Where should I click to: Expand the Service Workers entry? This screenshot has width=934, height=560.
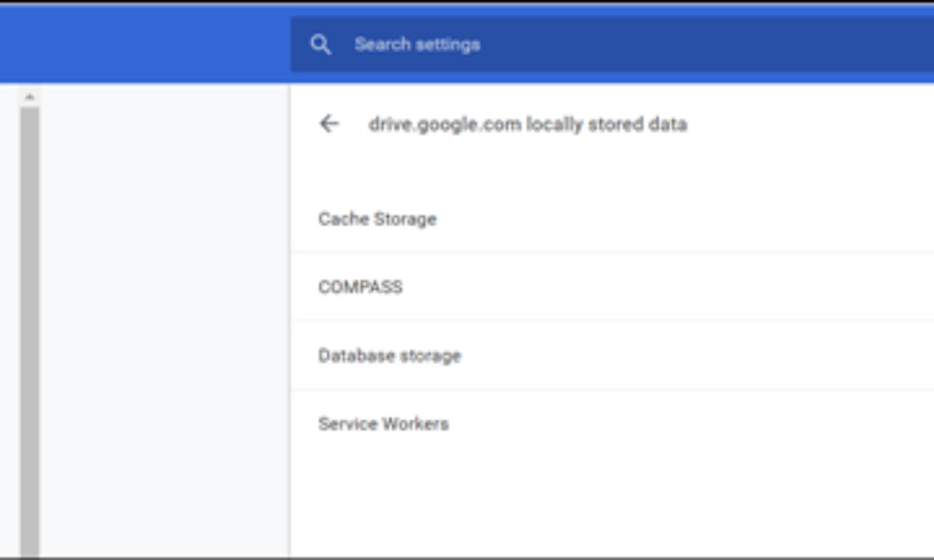pyautogui.click(x=612, y=424)
